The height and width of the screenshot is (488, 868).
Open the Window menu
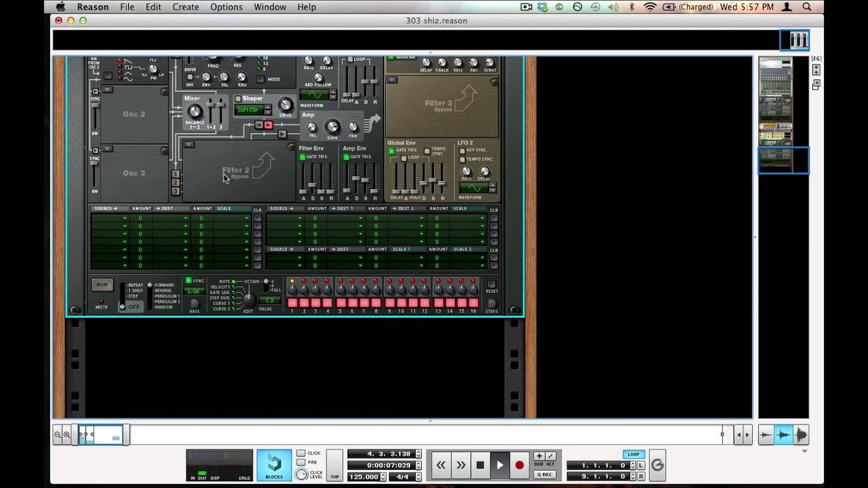coord(270,7)
